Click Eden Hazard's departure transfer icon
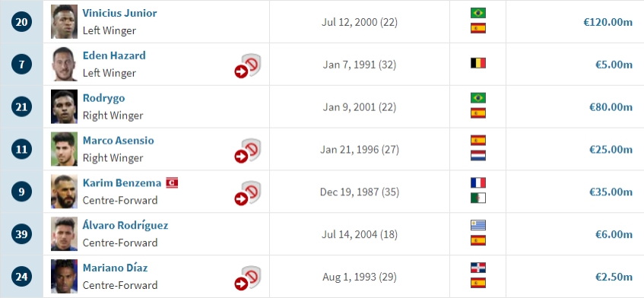This screenshot has width=644, height=298. point(248,65)
